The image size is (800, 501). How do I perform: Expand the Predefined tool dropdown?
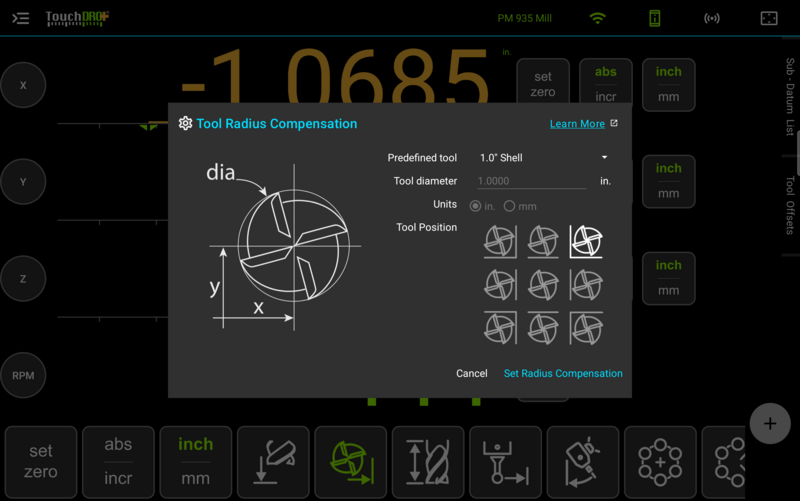click(543, 158)
